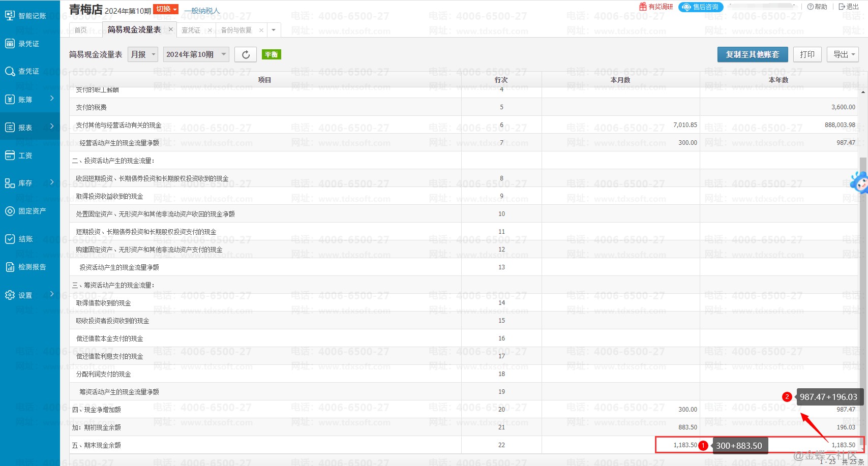Click the 项目 column header

tap(265, 80)
